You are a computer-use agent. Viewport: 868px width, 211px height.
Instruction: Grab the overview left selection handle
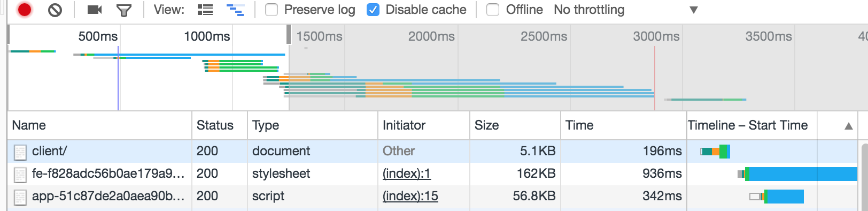pyautogui.click(x=9, y=35)
